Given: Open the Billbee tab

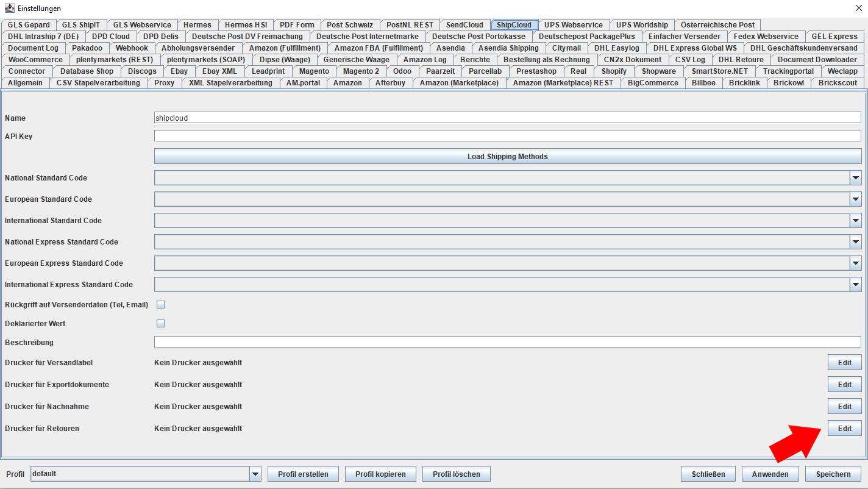Looking at the screenshot, I should 703,83.
